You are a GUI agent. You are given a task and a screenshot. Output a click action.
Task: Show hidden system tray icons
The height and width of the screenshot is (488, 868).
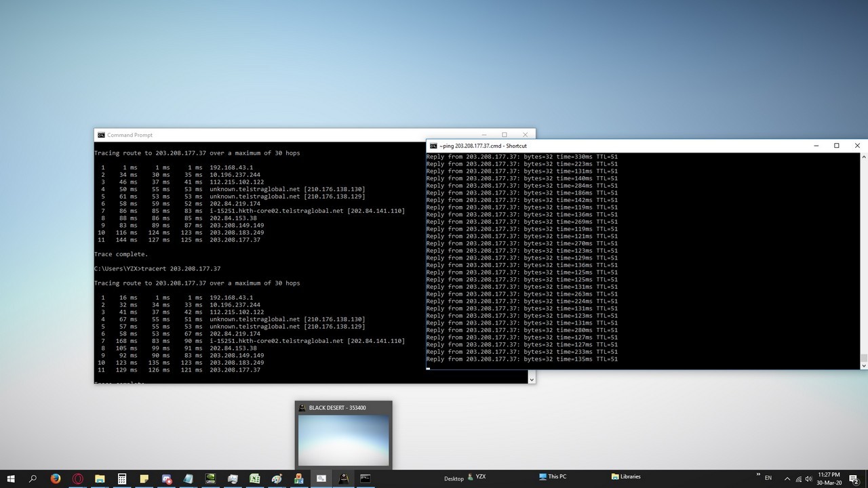(787, 479)
